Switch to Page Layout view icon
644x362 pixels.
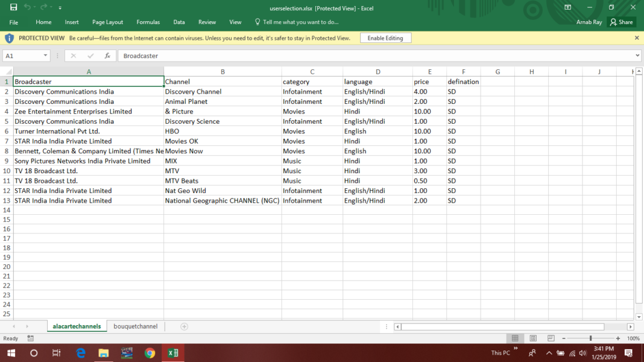point(533,338)
